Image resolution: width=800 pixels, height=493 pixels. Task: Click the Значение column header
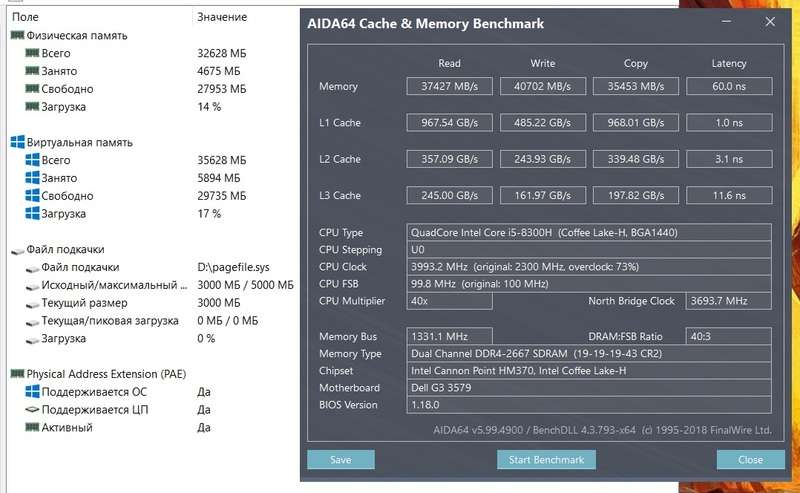(222, 17)
